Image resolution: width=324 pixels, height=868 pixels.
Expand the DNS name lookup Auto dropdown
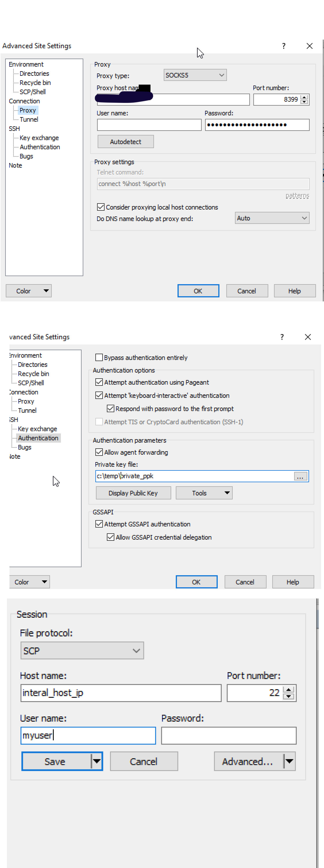272,218
